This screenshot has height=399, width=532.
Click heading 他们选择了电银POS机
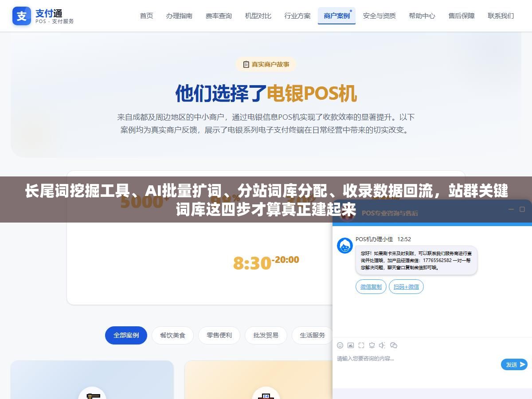(x=266, y=94)
